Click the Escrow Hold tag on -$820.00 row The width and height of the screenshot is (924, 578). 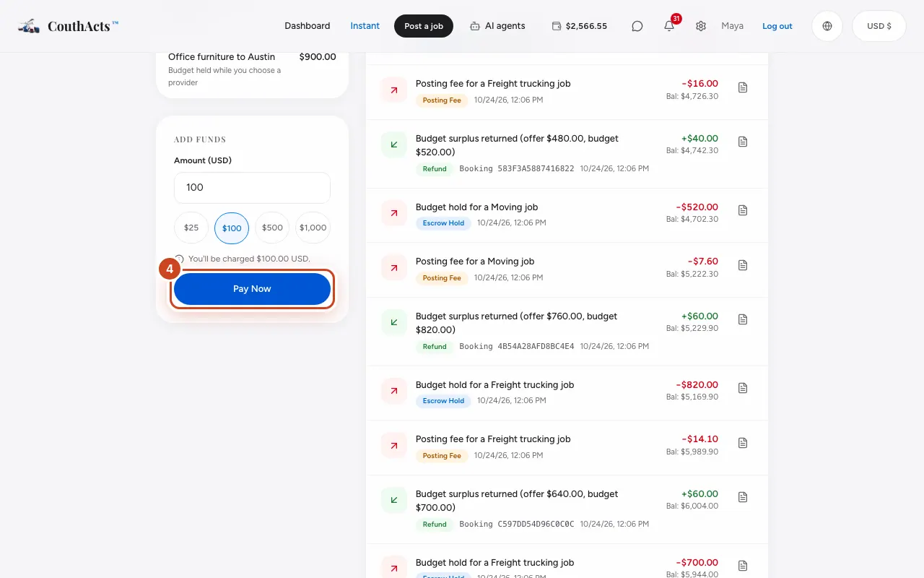pos(443,401)
